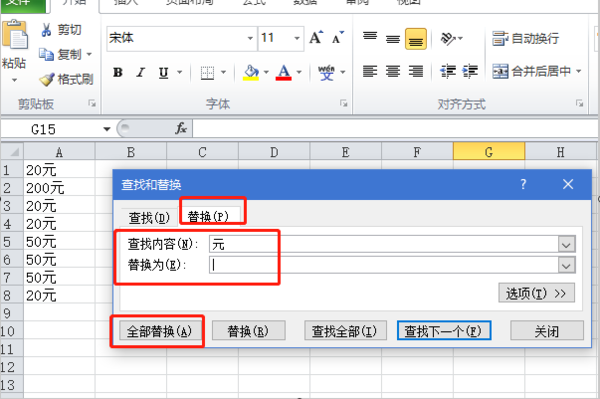The width and height of the screenshot is (600, 399).
Task: Click the Cut (剪切) scissors icon
Action: (46, 30)
